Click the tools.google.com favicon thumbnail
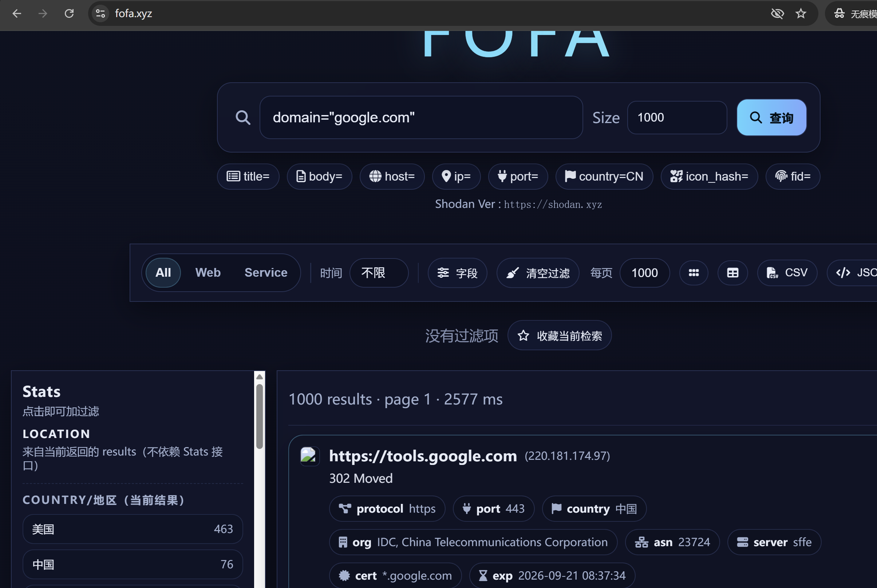Viewport: 877px width, 588px height. click(310, 456)
